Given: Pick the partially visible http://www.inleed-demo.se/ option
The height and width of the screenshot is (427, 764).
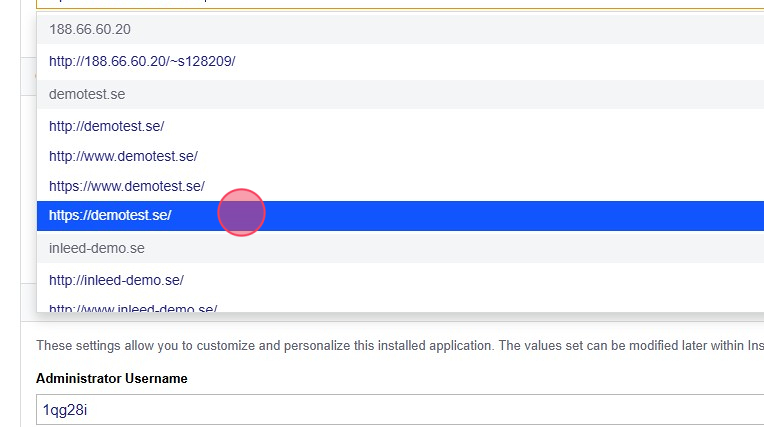Looking at the screenshot, I should (133, 307).
